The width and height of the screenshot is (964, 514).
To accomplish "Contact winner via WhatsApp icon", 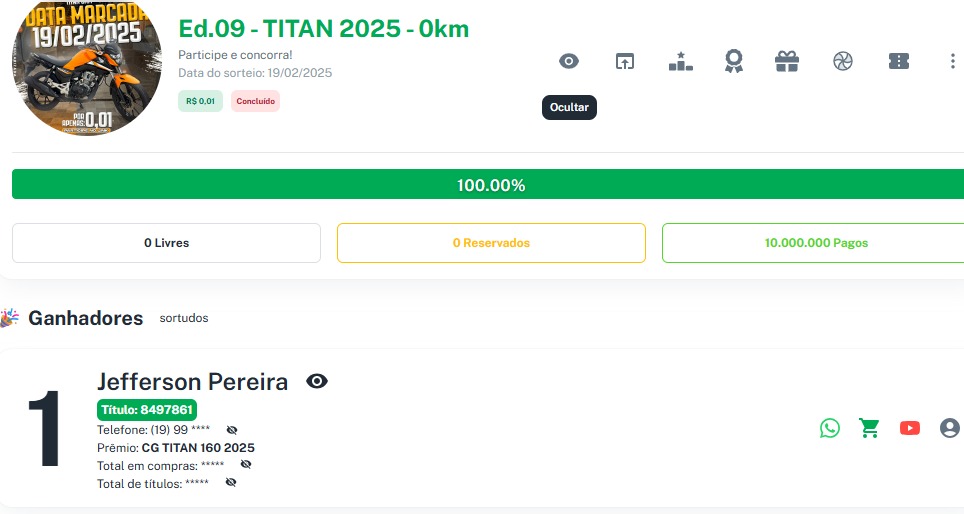I will click(830, 428).
